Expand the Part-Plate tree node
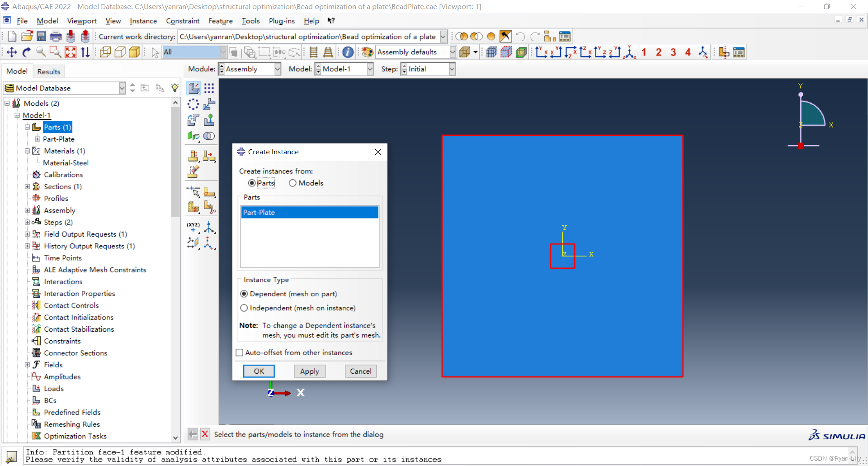The height and width of the screenshot is (466, 868). point(38,139)
